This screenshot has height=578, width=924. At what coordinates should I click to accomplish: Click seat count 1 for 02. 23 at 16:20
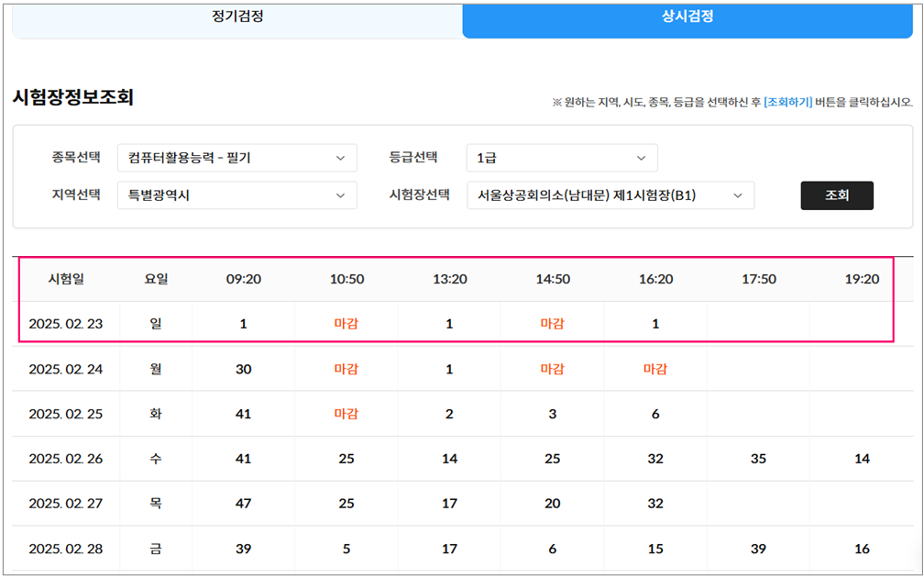(655, 324)
